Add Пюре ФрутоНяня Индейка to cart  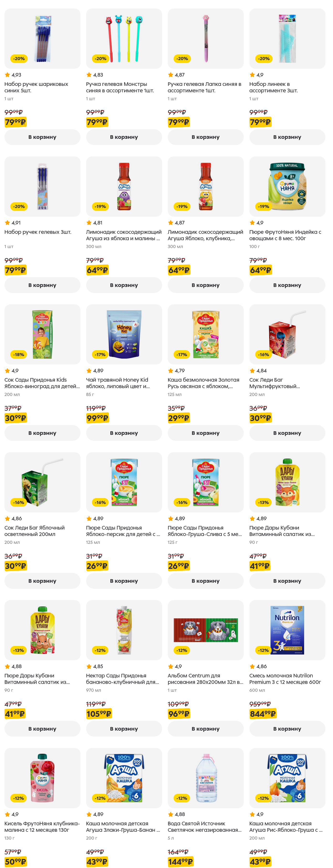pyautogui.click(x=287, y=285)
